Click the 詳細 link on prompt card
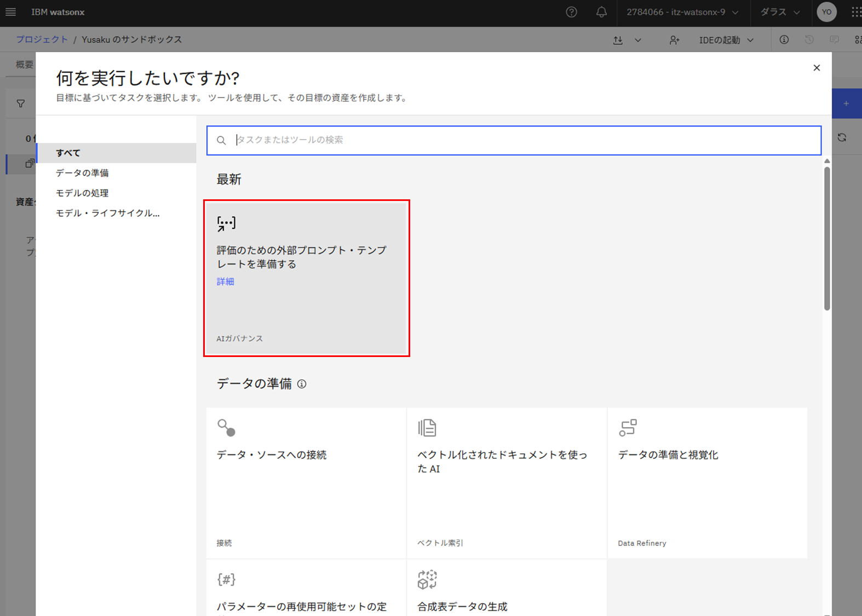This screenshot has width=862, height=616. pos(225,281)
